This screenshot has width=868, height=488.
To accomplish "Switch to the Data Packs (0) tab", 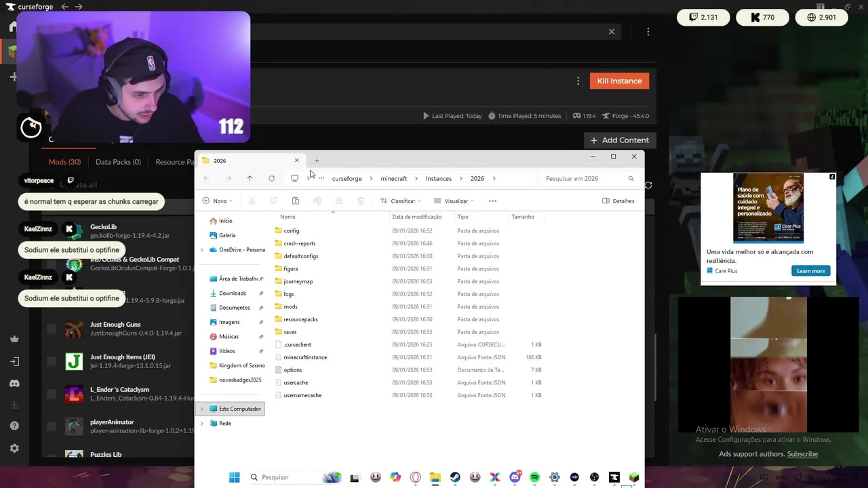I will pyautogui.click(x=118, y=162).
